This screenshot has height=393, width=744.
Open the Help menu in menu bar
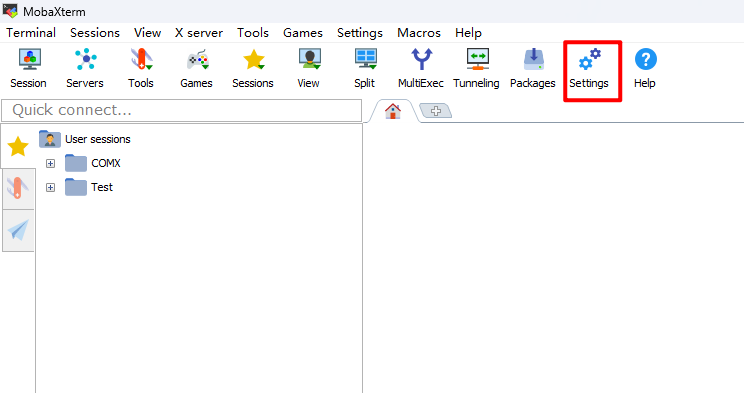pyautogui.click(x=468, y=33)
